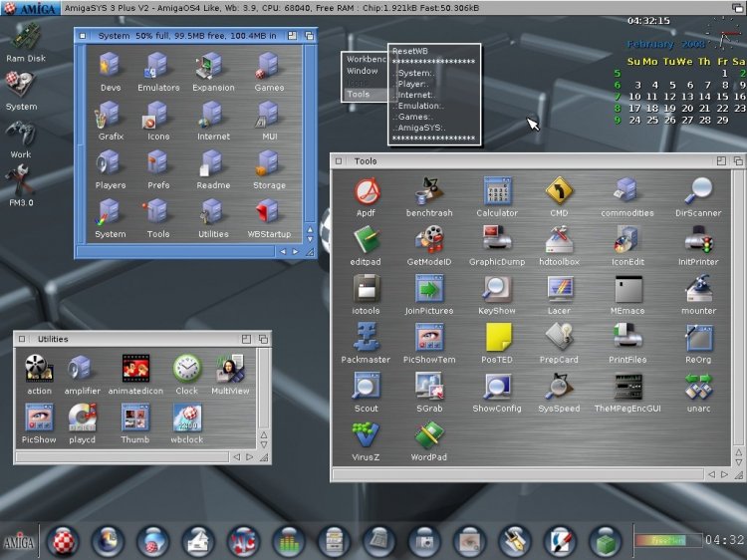Click Tools window scroll-right arrow
The image size is (747, 560).
(x=725, y=474)
